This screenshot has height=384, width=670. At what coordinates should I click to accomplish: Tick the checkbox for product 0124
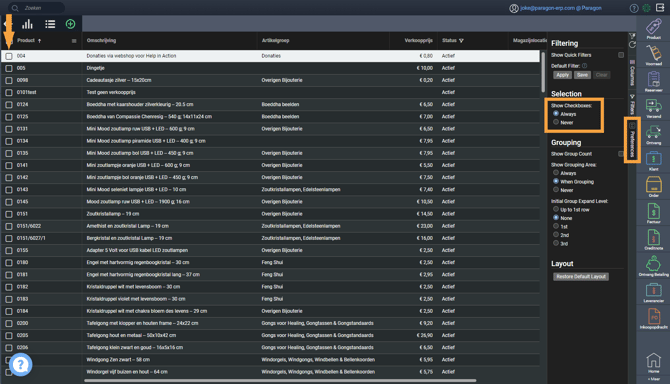9,105
